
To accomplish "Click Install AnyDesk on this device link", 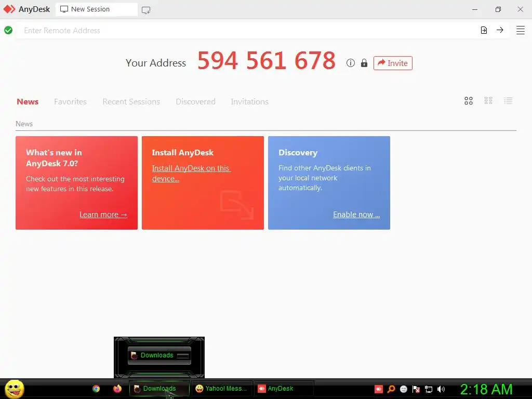I will click(x=191, y=174).
